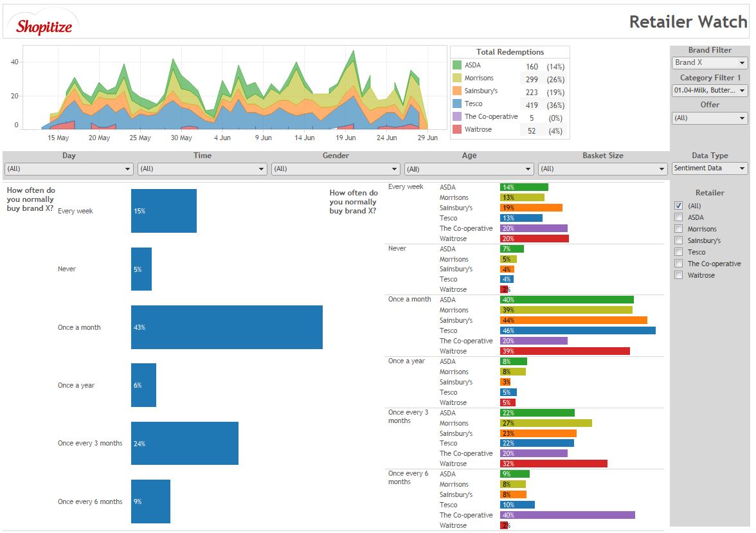This screenshot has width=756, height=533.
Task: Select the Once a month 43% bar
Action: [x=226, y=327]
